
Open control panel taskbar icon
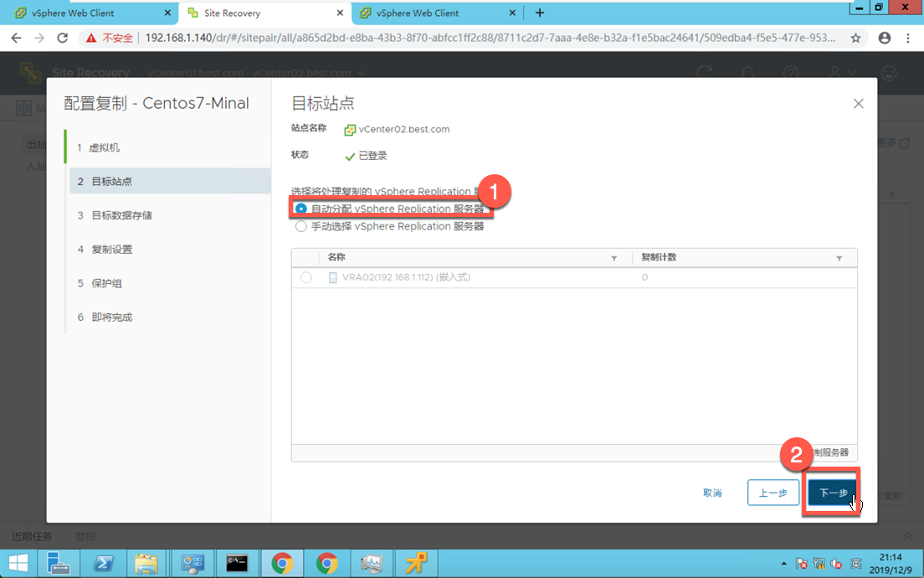(192, 564)
